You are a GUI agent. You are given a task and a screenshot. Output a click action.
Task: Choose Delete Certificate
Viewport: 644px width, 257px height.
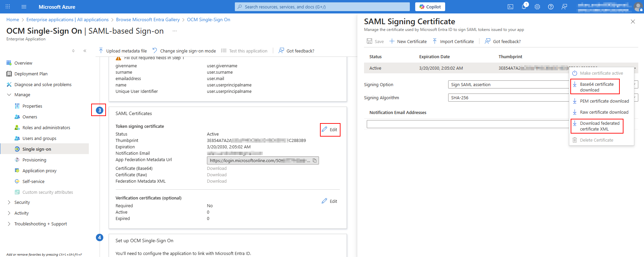point(593,140)
